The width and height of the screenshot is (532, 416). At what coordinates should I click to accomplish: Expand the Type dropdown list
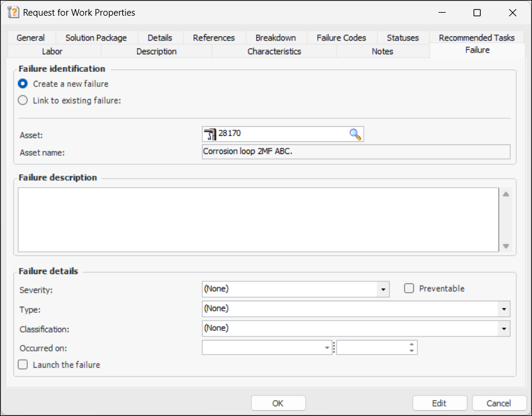[504, 309]
